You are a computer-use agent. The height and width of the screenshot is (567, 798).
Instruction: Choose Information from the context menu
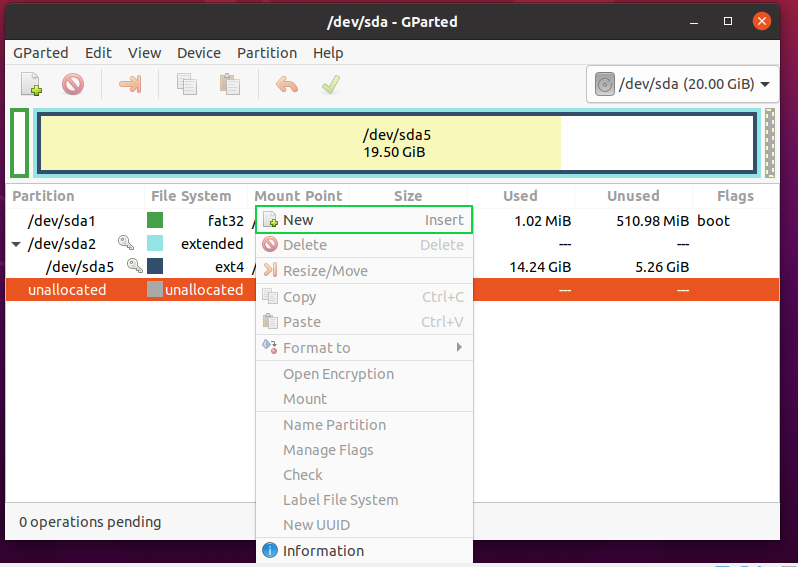[x=364, y=551]
